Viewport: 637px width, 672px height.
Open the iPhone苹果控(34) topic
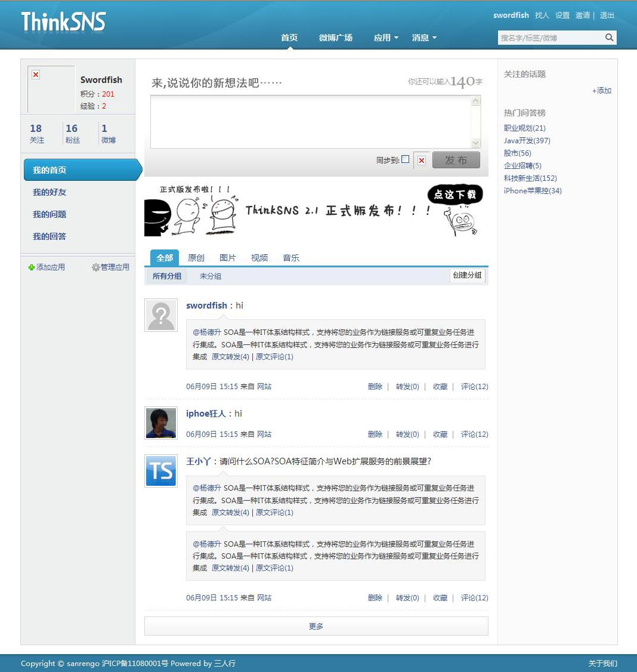(533, 191)
